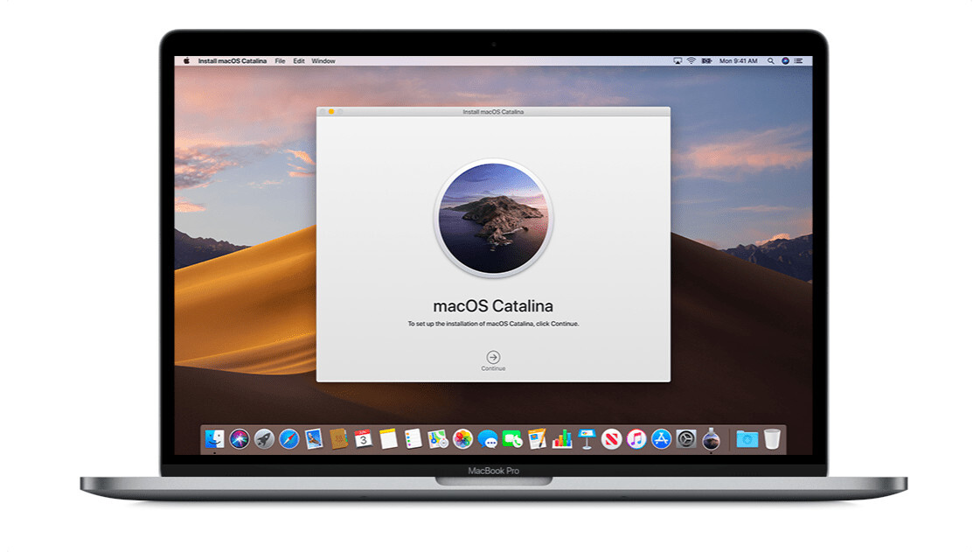Screen dimensions: 980x552
Task: Check today's date in Calendar
Action: tap(364, 436)
